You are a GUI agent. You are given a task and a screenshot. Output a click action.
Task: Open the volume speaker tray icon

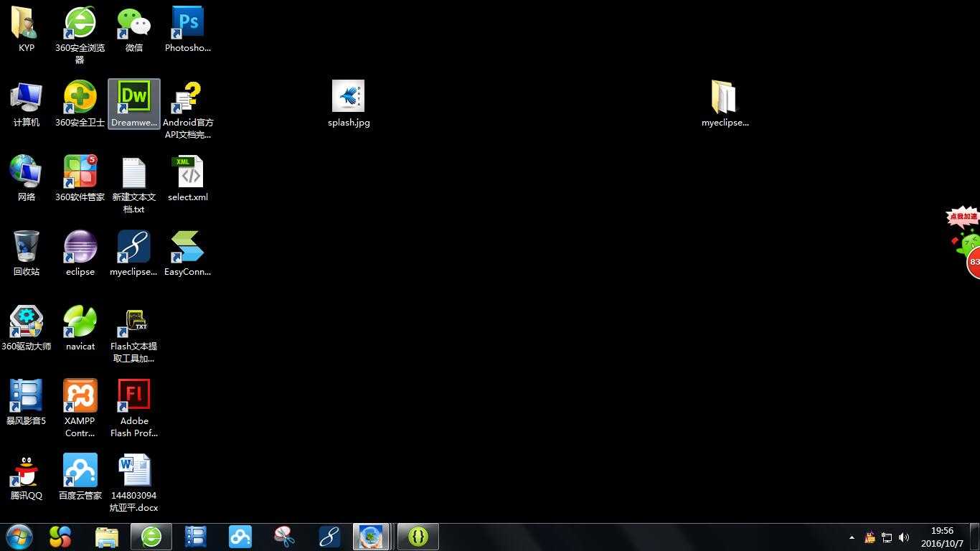(904, 537)
